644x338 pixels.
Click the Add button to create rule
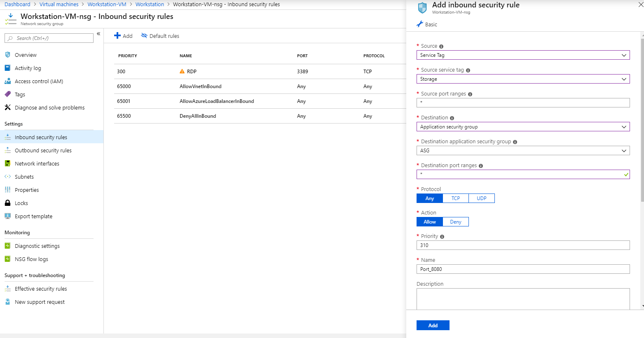click(433, 325)
